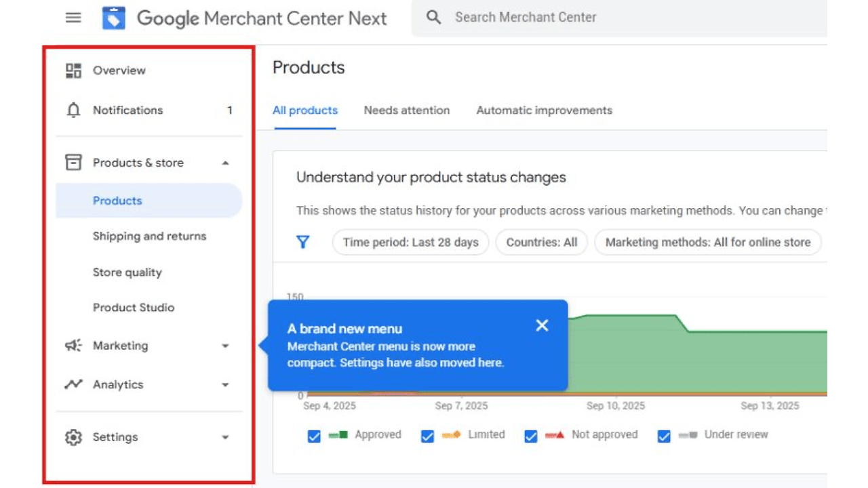Expand the Marketing section arrow

(225, 346)
